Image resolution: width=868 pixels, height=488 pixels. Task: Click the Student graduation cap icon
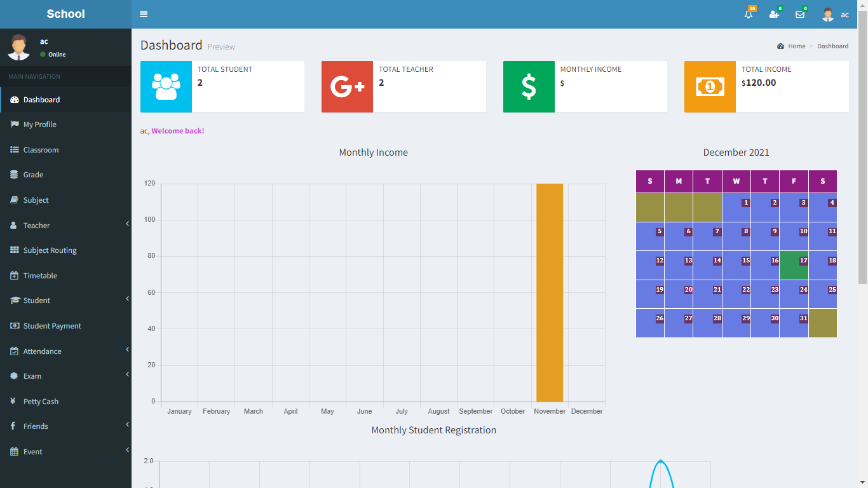(x=15, y=301)
